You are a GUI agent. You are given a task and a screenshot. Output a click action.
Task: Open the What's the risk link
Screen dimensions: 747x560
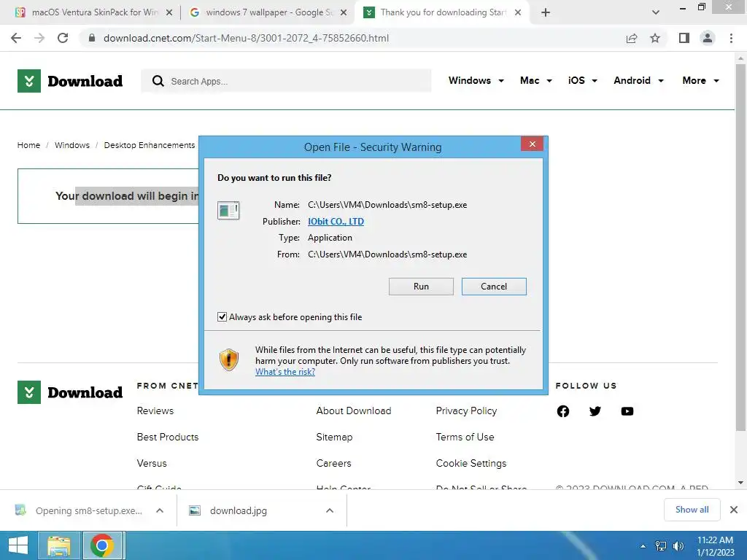coord(285,371)
